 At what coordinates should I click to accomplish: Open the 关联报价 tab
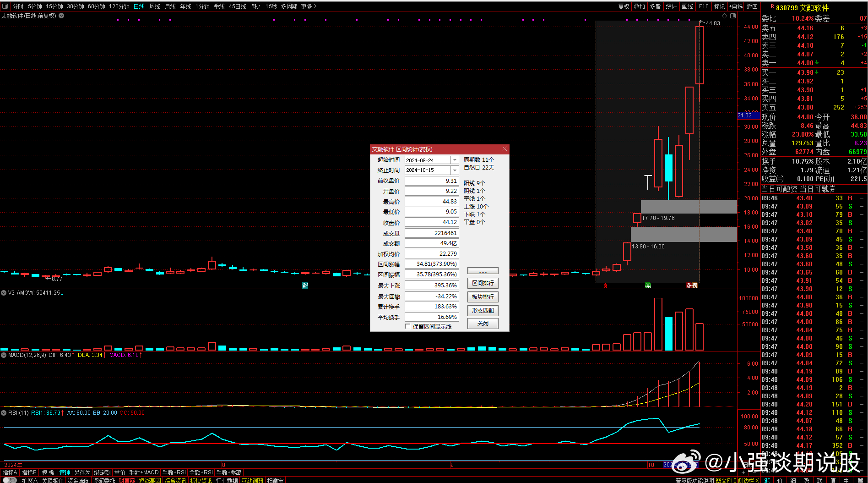click(x=53, y=480)
